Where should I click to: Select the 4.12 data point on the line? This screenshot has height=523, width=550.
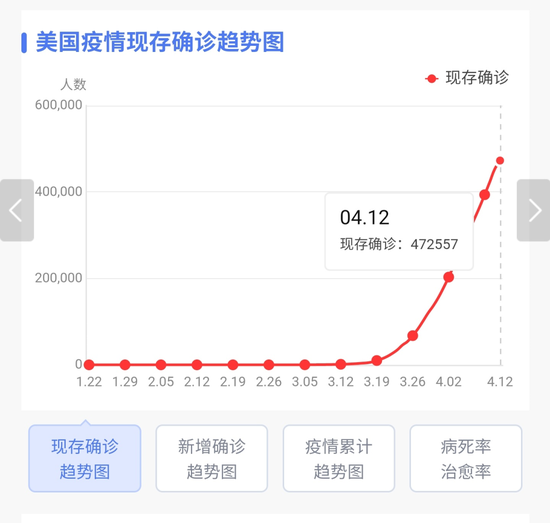tap(500, 161)
